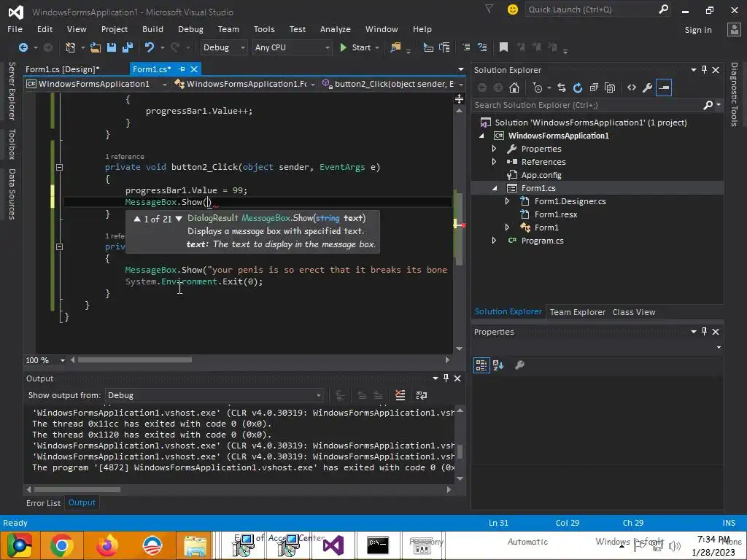Click Pending Changes Filter clock icon
This screenshot has width=747, height=560.
(x=538, y=87)
